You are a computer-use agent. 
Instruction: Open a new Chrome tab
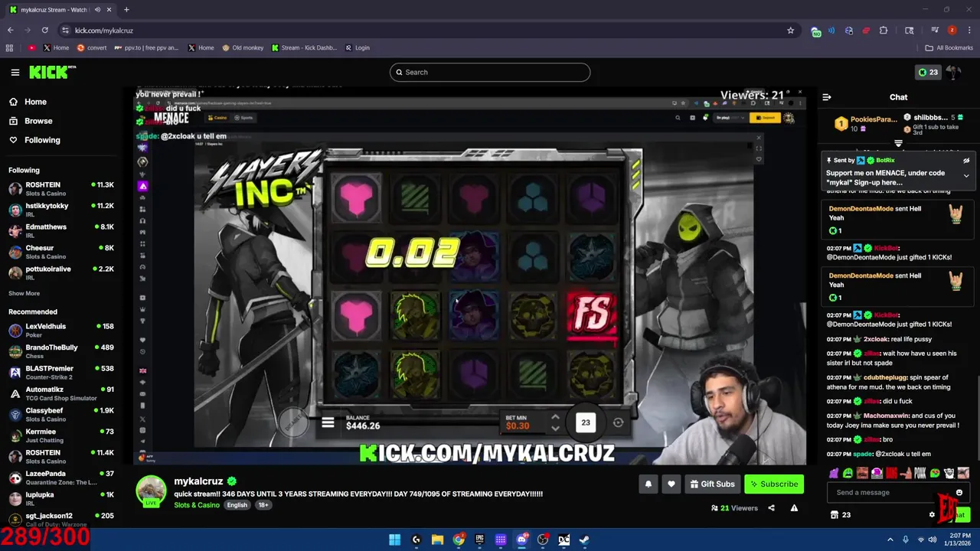(x=126, y=10)
